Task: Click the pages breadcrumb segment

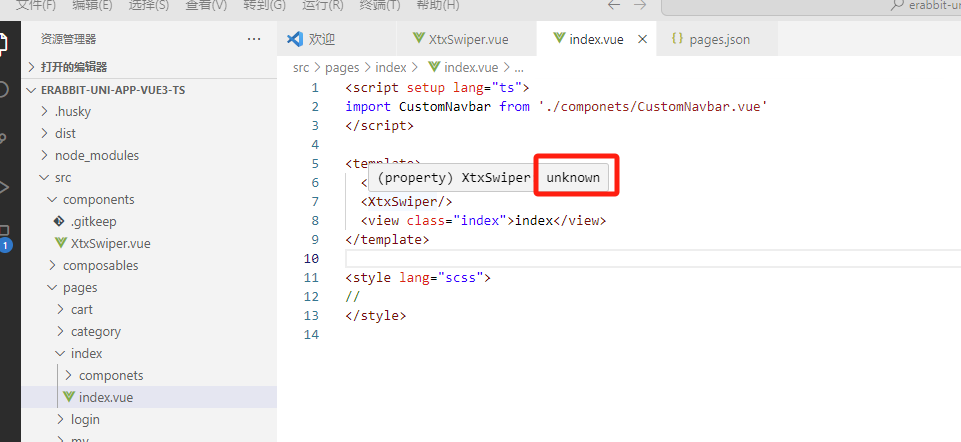Action: (x=342, y=67)
